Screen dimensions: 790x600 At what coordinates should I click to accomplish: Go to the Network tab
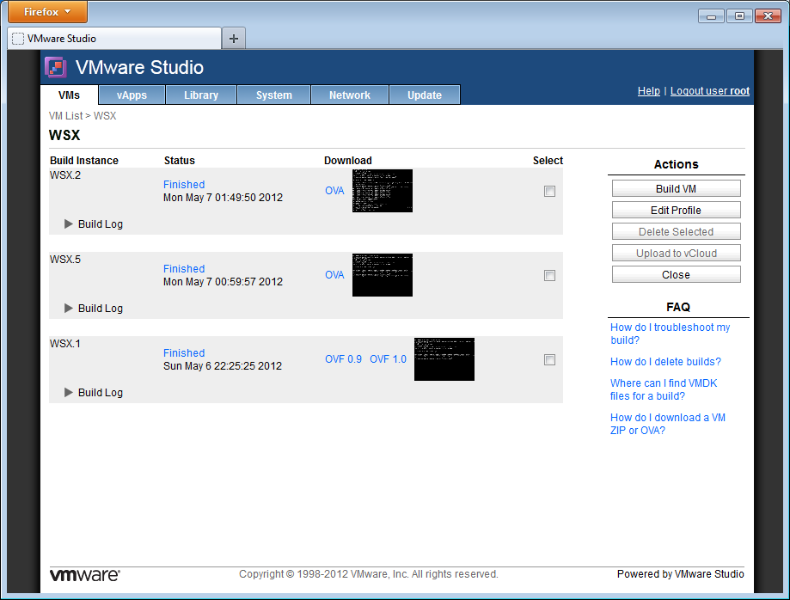point(350,95)
